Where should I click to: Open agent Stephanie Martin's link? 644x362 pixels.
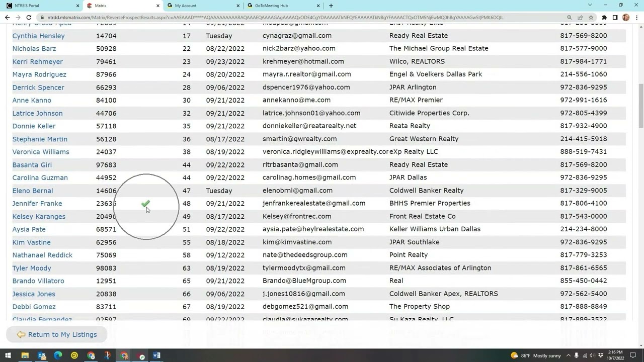point(40,139)
